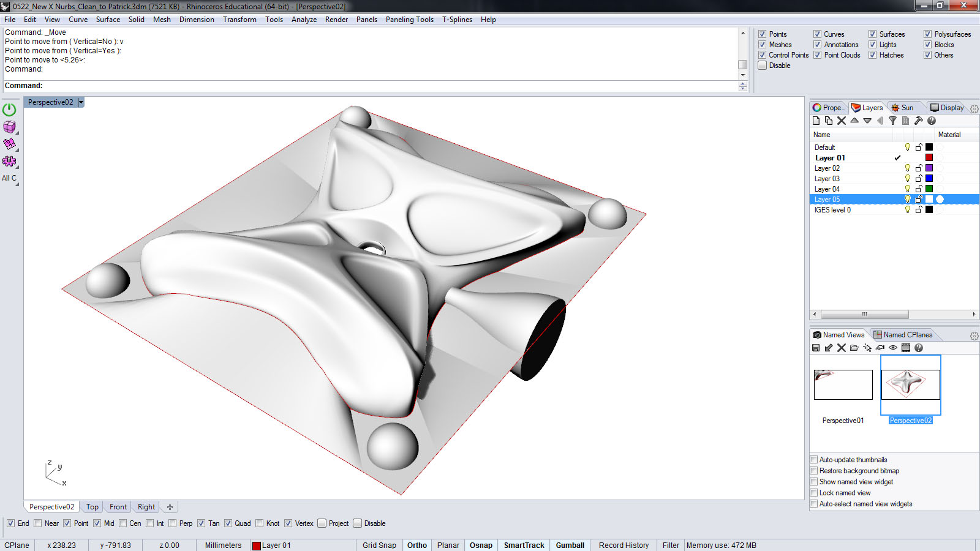The width and height of the screenshot is (980, 551).
Task: Open the Paneling Tools menu
Action: (410, 20)
